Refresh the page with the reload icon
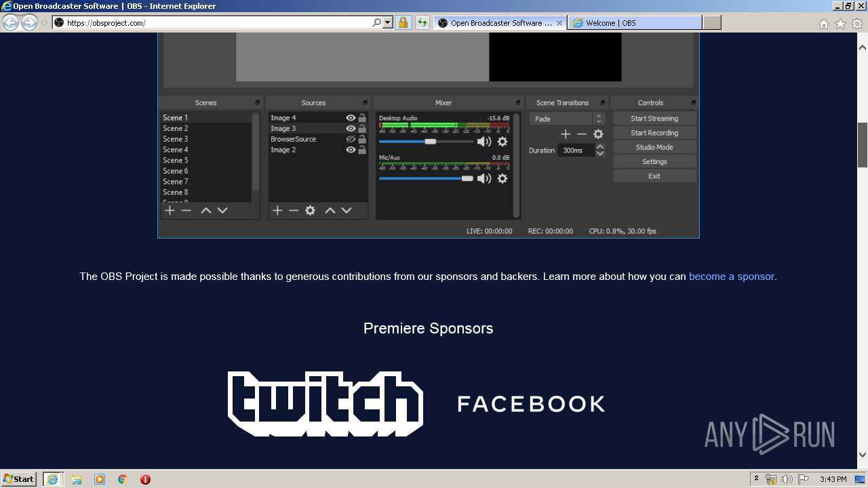 tap(422, 22)
